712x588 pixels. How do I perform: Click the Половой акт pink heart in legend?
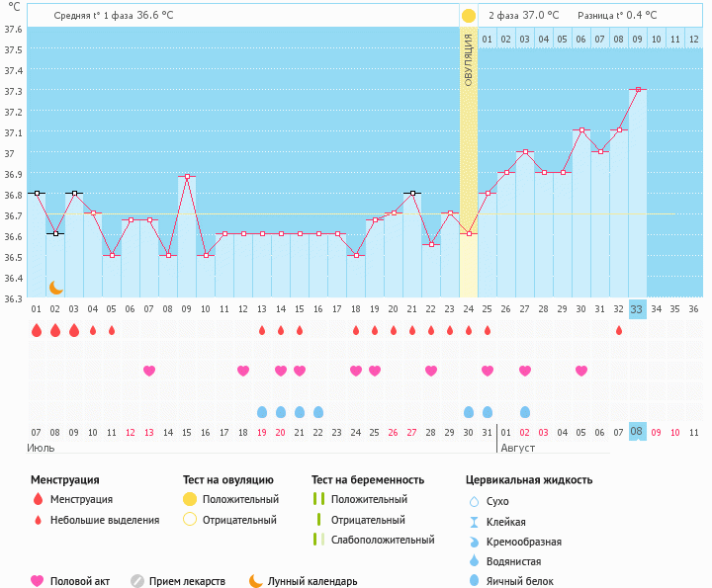click(38, 581)
